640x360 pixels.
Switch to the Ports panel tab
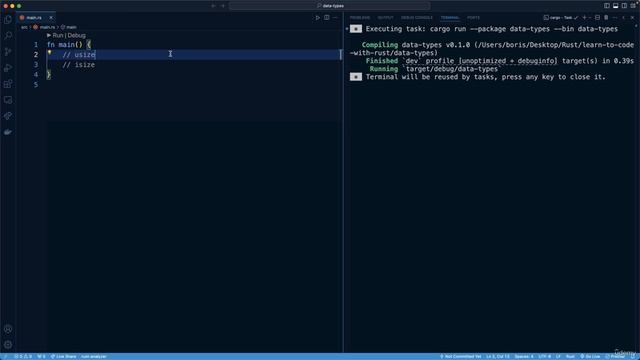click(473, 18)
